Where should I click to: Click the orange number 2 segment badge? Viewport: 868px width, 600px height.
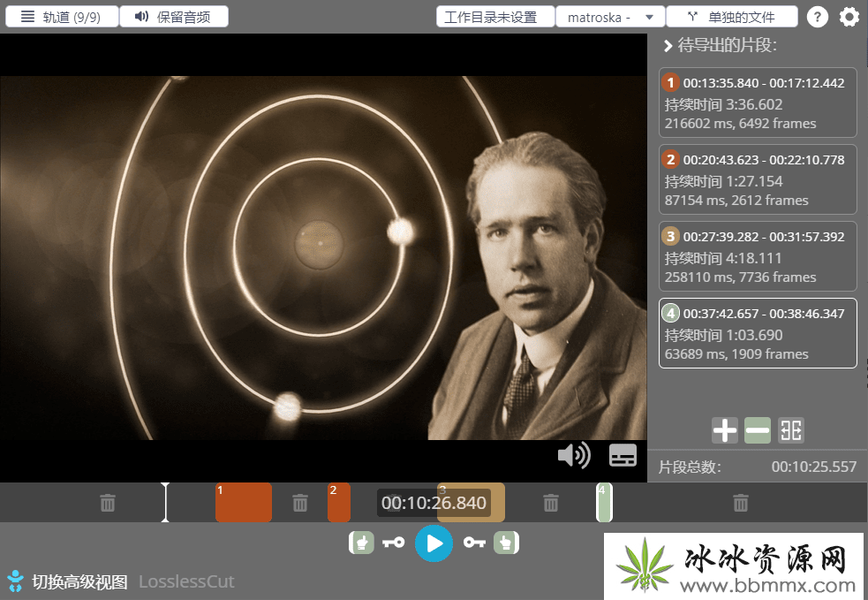670,160
